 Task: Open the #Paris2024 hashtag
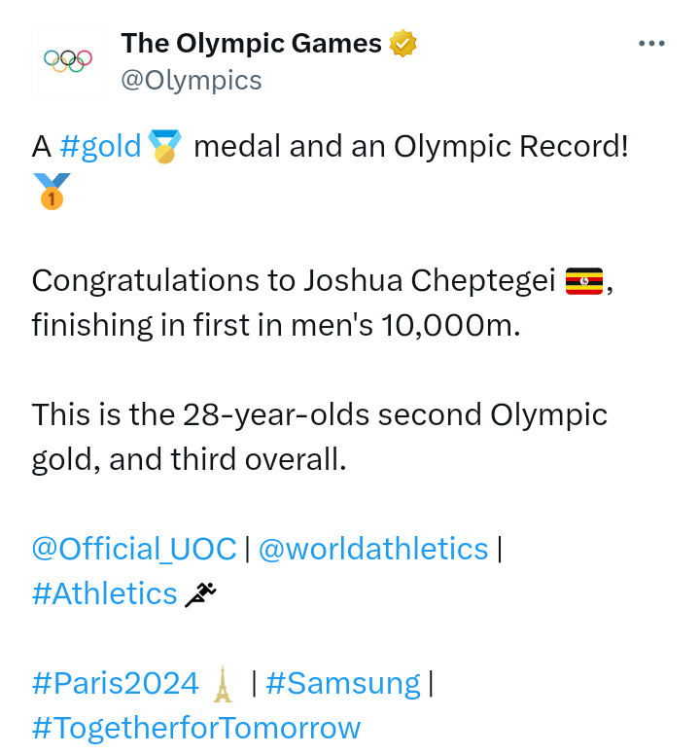coord(116,683)
